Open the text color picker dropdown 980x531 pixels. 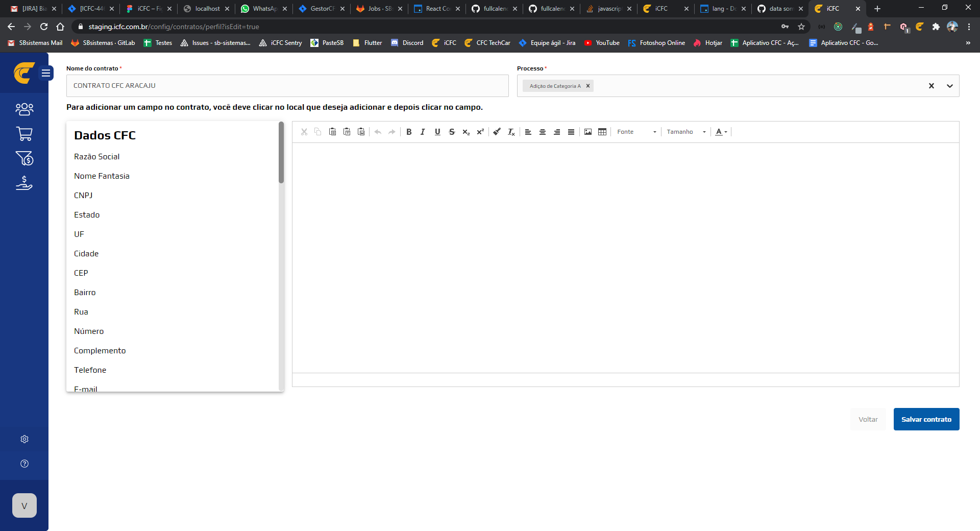tap(721, 132)
